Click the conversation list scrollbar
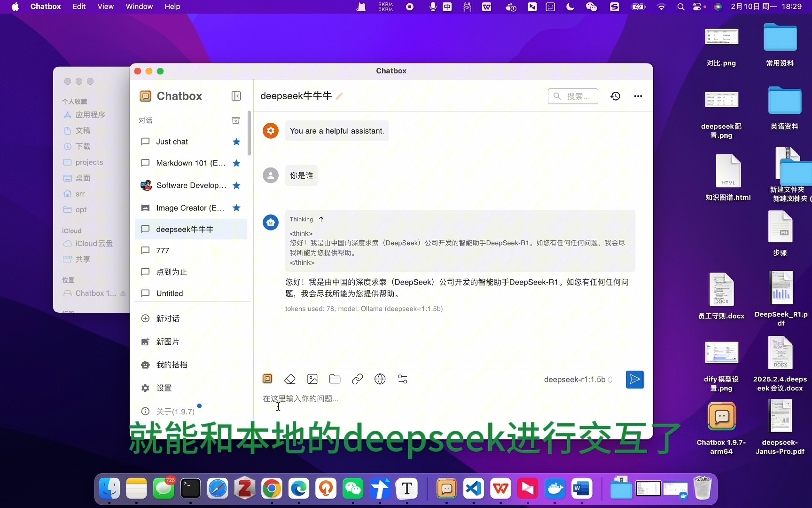This screenshot has height=508, width=812. click(x=249, y=133)
